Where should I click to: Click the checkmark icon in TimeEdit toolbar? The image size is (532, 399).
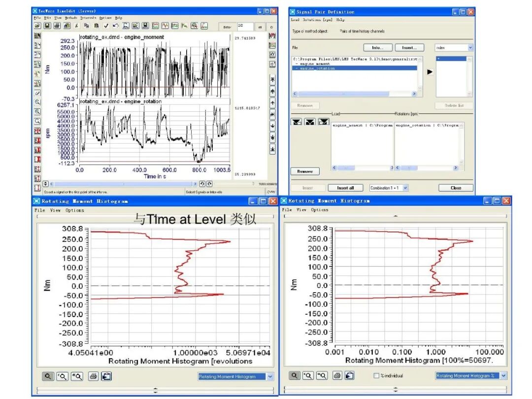(106, 26)
